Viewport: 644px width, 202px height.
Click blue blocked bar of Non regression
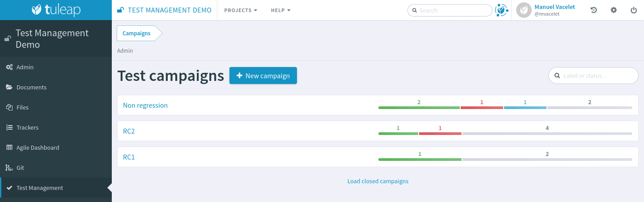coord(525,108)
